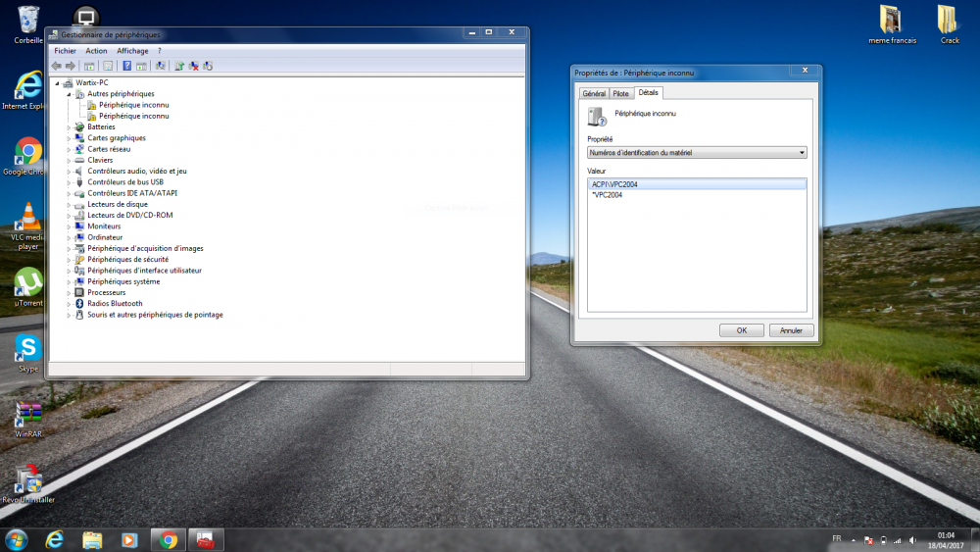This screenshot has height=552, width=980.
Task: Switch to Chrome on the taskbar
Action: point(168,539)
